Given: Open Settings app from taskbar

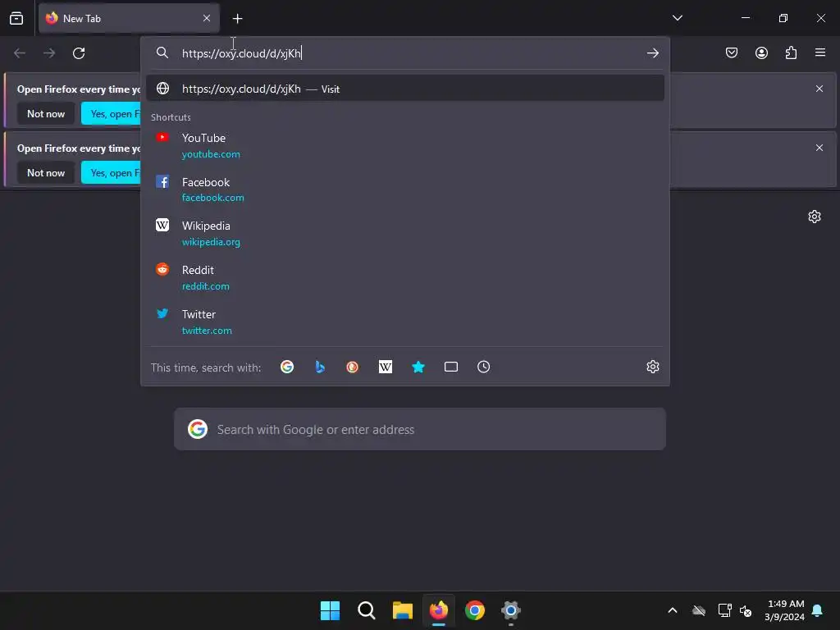Looking at the screenshot, I should 511,610.
